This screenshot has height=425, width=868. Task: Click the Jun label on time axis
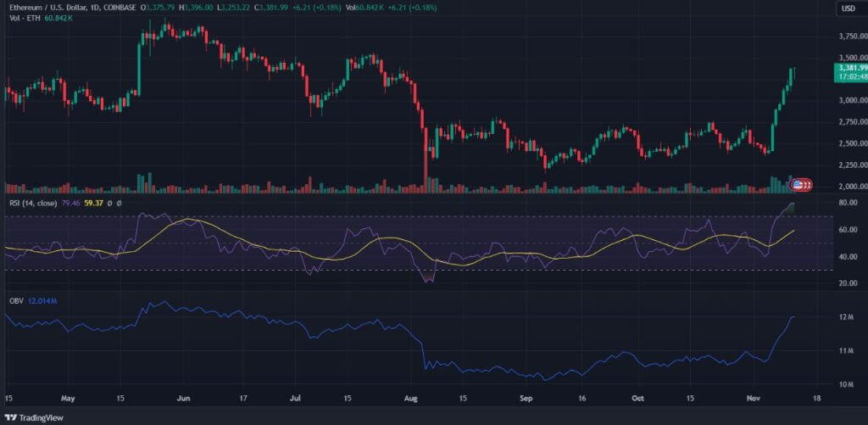[184, 399]
